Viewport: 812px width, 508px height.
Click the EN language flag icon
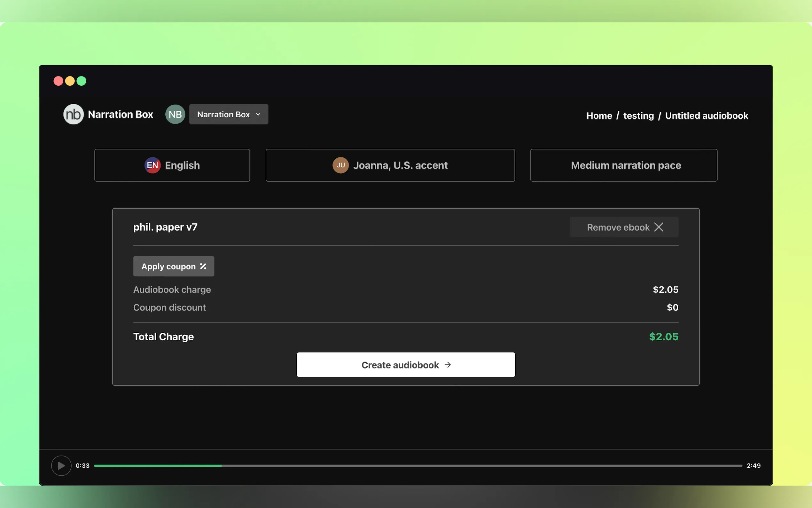click(x=152, y=165)
